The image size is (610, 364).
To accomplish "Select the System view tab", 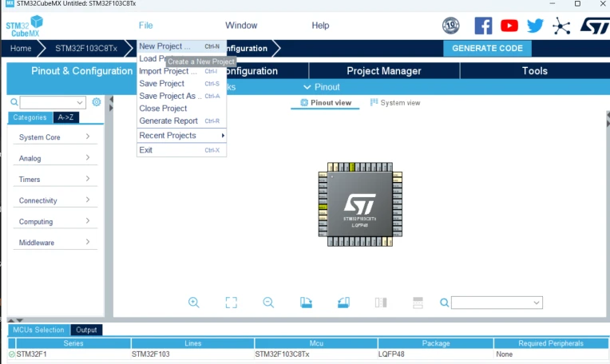I will click(x=395, y=103).
